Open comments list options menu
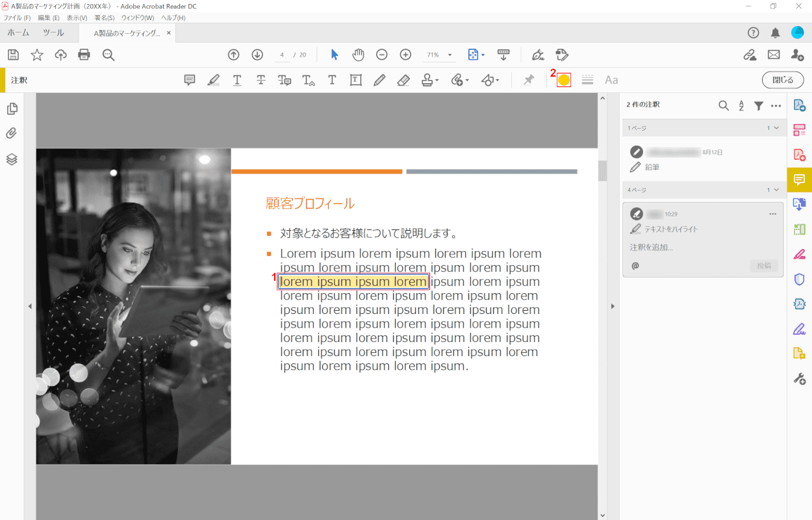This screenshot has width=812, height=520. click(776, 105)
